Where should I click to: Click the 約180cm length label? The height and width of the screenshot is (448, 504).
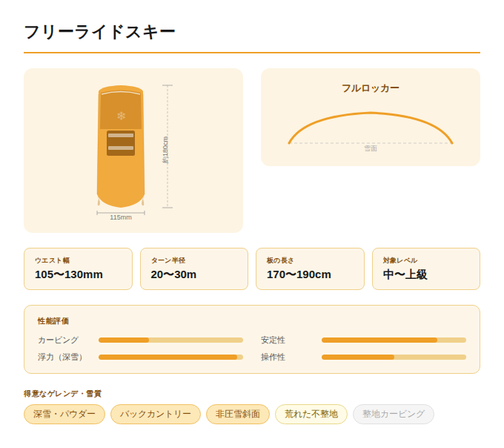[x=165, y=150]
